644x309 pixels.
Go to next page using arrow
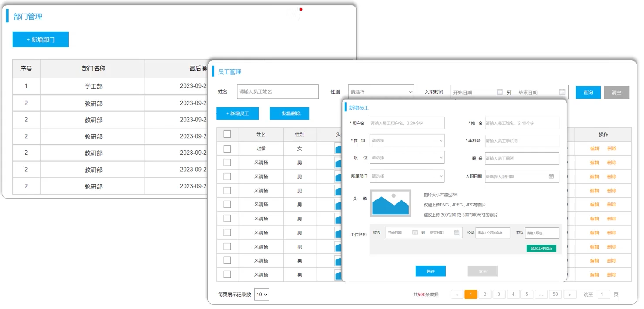coord(570,295)
